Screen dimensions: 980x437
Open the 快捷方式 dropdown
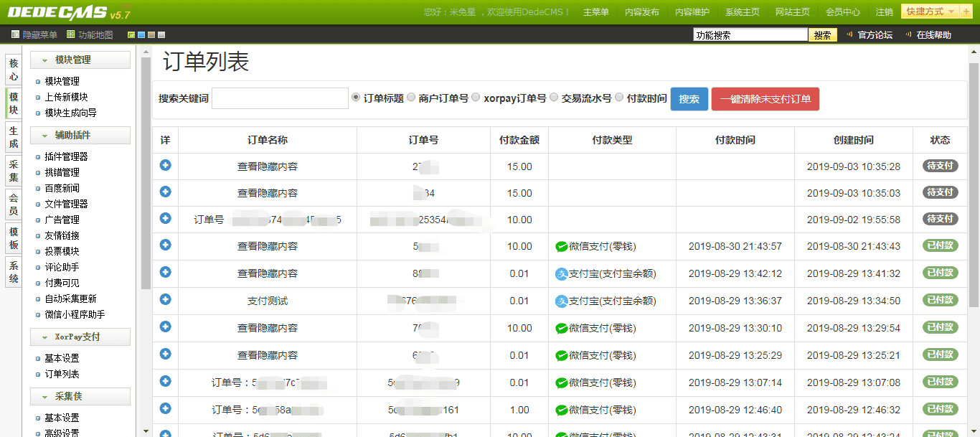930,11
